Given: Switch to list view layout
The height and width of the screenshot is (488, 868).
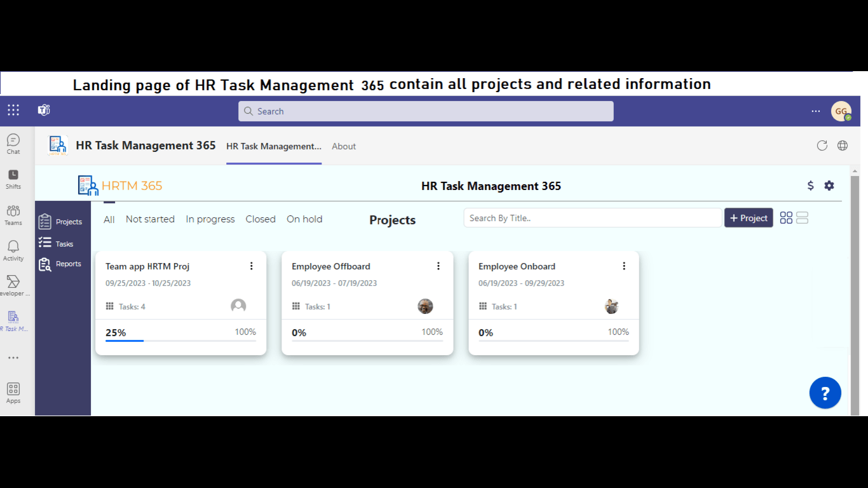Looking at the screenshot, I should click(x=802, y=218).
